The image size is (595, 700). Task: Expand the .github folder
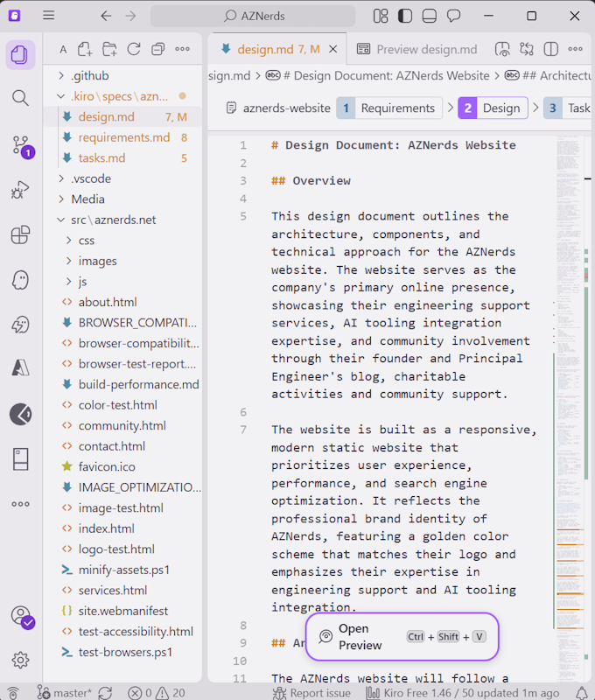point(122,75)
